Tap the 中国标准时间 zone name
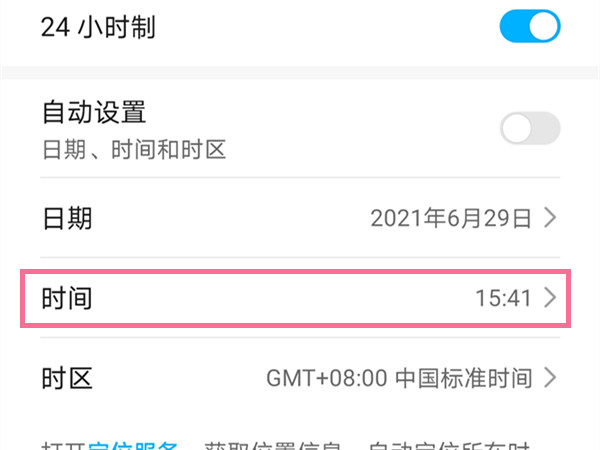 tap(464, 378)
